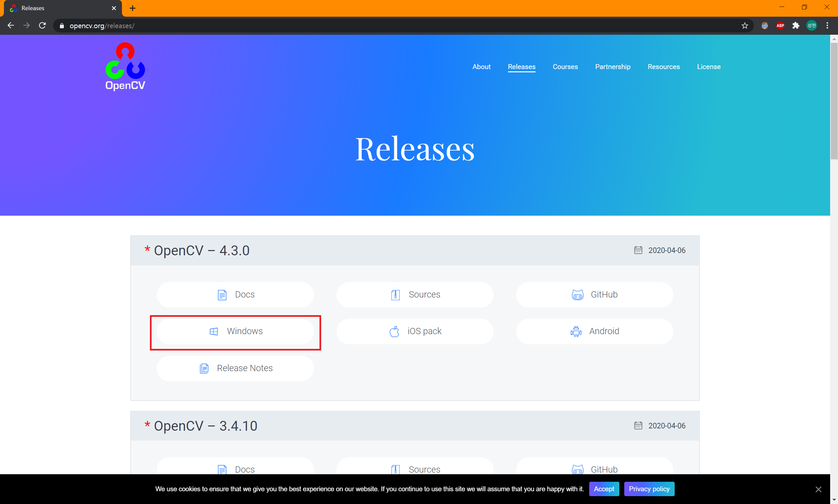Bookmark this page with the star icon
This screenshot has width=838, height=504.
pyautogui.click(x=745, y=26)
